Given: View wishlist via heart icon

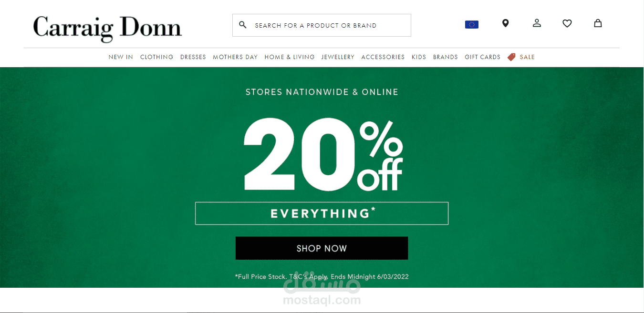Looking at the screenshot, I should [567, 23].
